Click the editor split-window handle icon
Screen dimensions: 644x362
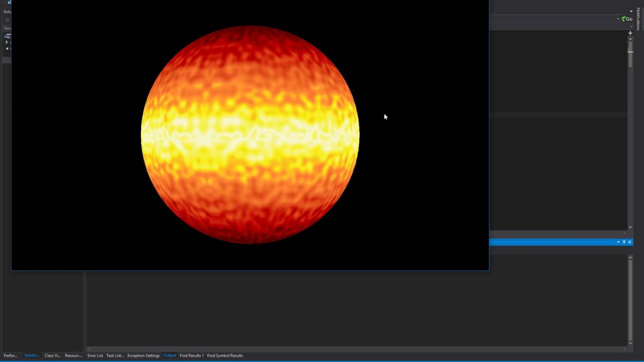[x=630, y=33]
